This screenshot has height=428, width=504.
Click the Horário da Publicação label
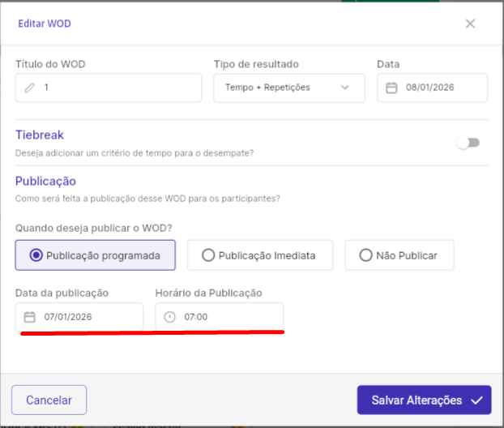click(x=208, y=293)
